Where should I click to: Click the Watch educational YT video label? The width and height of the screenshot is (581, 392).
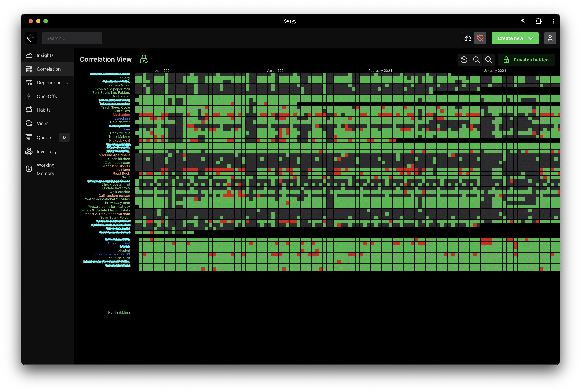(107, 199)
